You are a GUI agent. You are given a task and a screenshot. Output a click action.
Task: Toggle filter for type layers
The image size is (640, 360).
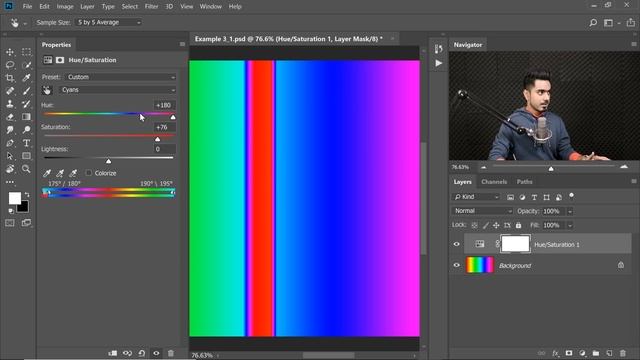pyautogui.click(x=534, y=197)
